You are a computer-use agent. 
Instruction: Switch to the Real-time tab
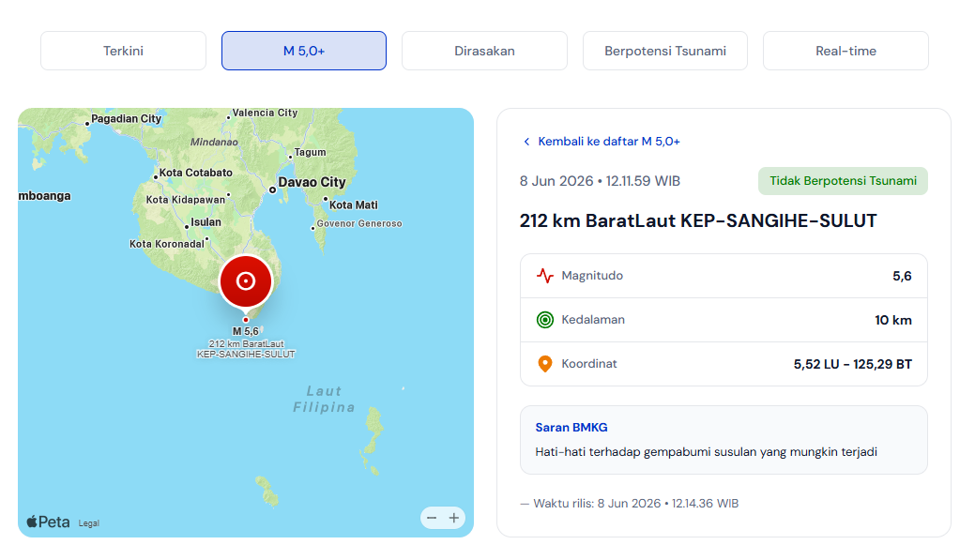click(x=846, y=51)
